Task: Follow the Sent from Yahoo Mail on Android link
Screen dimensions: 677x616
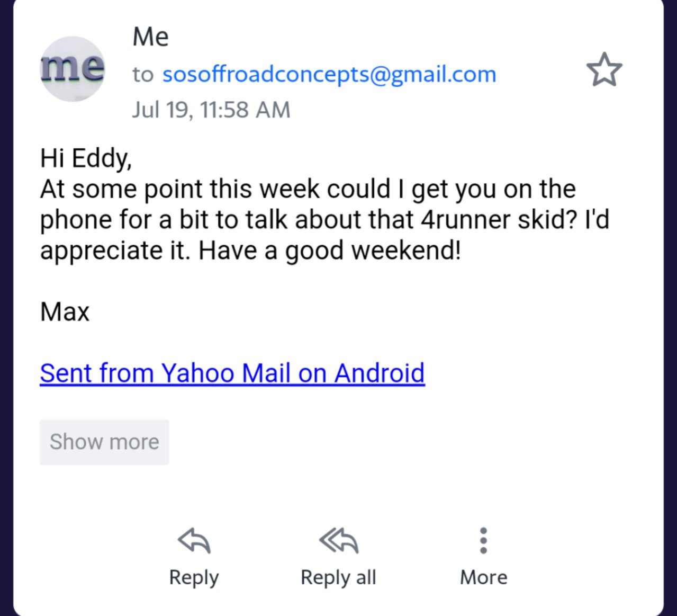Action: point(232,373)
